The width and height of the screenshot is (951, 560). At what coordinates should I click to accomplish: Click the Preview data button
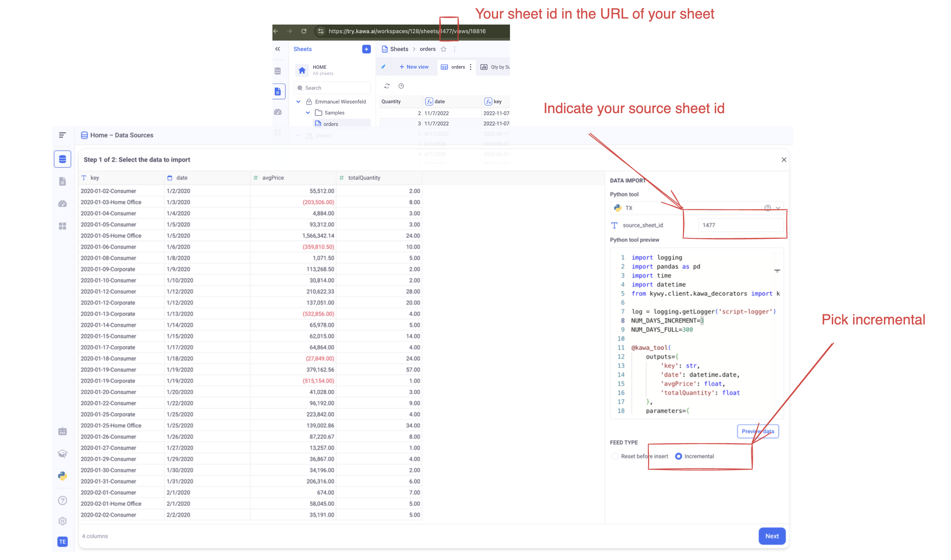[x=758, y=431]
